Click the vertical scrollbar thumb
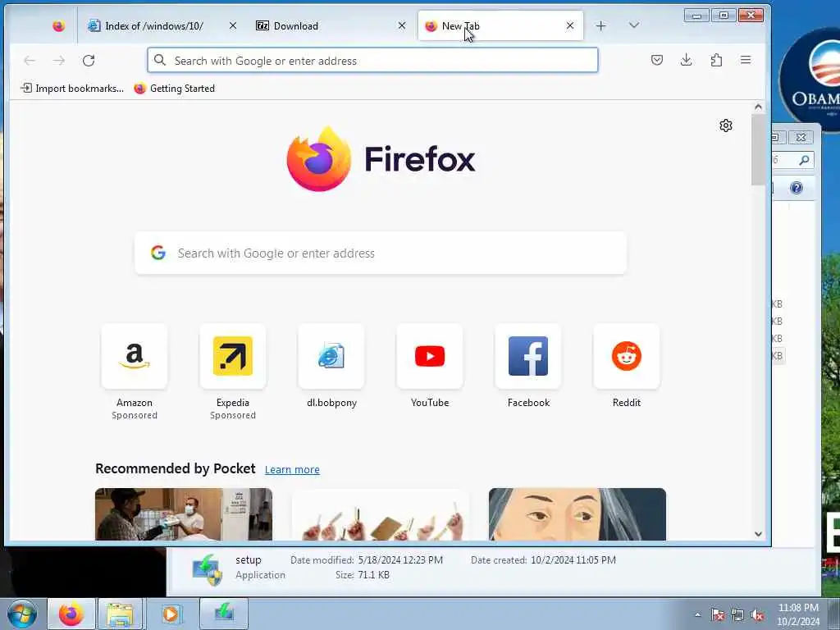 click(758, 150)
